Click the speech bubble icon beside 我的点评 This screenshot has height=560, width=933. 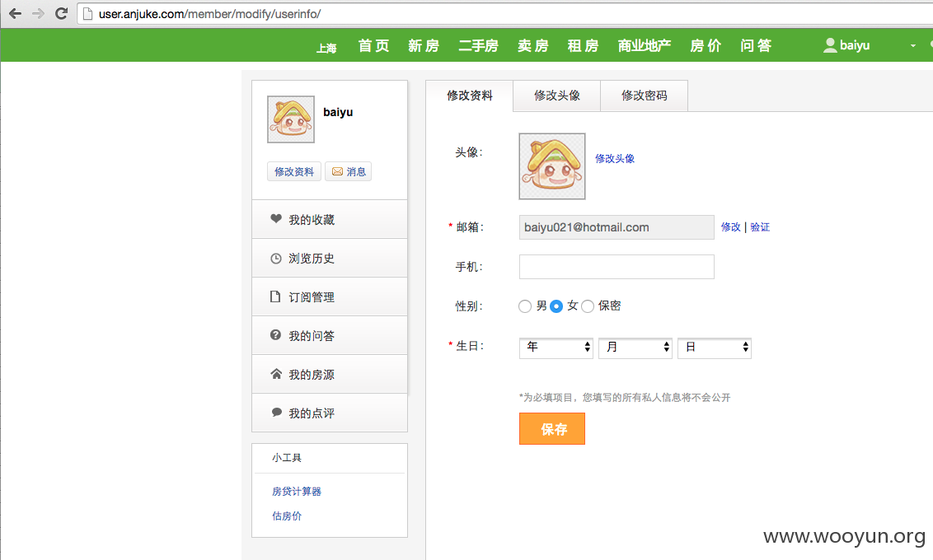[x=277, y=413]
